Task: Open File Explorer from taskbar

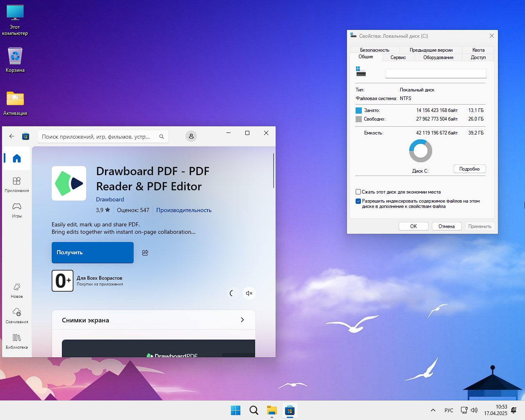Action: [x=272, y=410]
